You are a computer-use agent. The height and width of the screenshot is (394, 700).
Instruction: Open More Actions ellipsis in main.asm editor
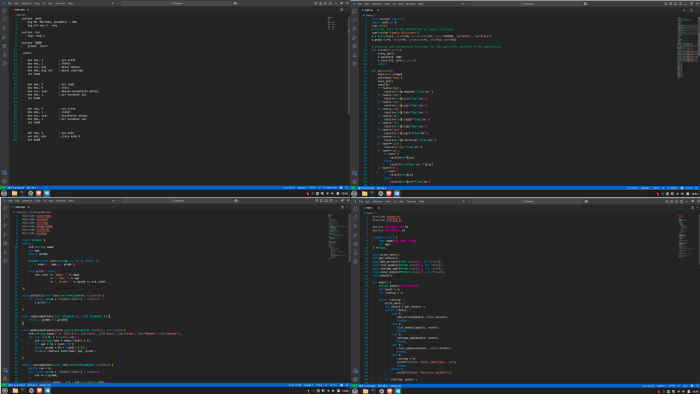[x=346, y=9]
